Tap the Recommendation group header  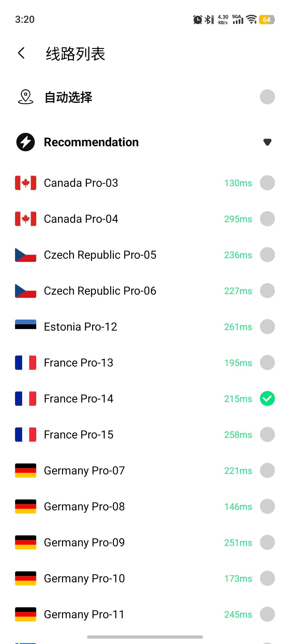(91, 142)
